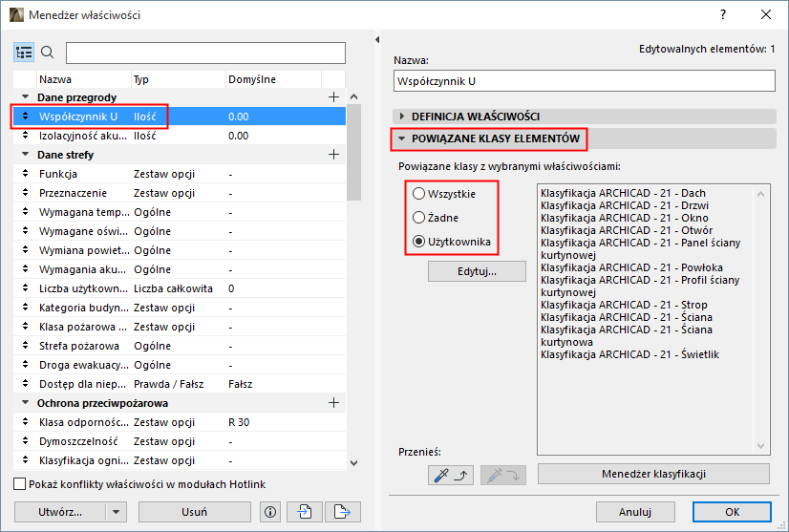Collapse the left panel with the arrow
789x532 pixels.
(x=377, y=40)
